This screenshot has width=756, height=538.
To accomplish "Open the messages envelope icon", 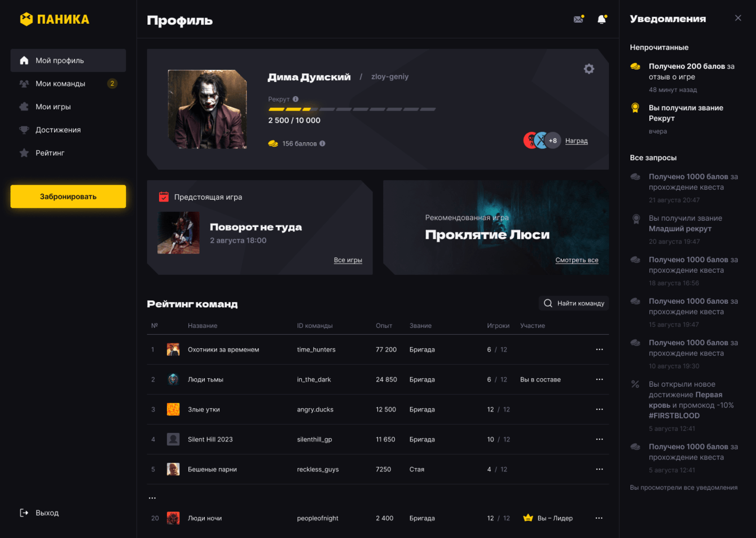I will 578,19.
